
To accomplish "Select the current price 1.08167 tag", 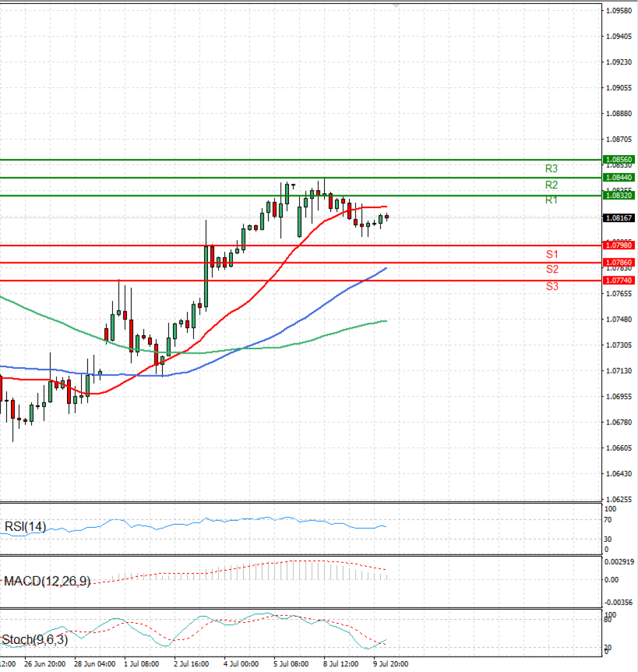I will pos(619,218).
